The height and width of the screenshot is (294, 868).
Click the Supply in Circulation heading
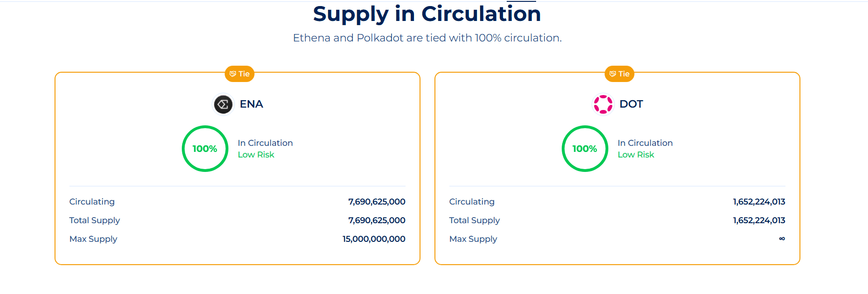427,14
